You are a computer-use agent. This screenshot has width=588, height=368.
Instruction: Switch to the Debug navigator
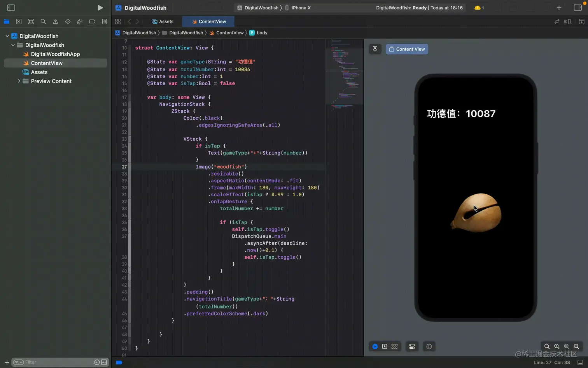pos(80,21)
